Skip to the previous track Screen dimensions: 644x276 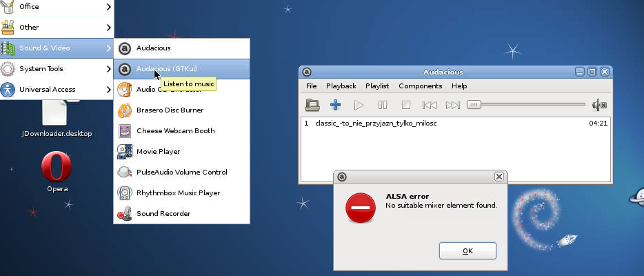click(x=429, y=105)
